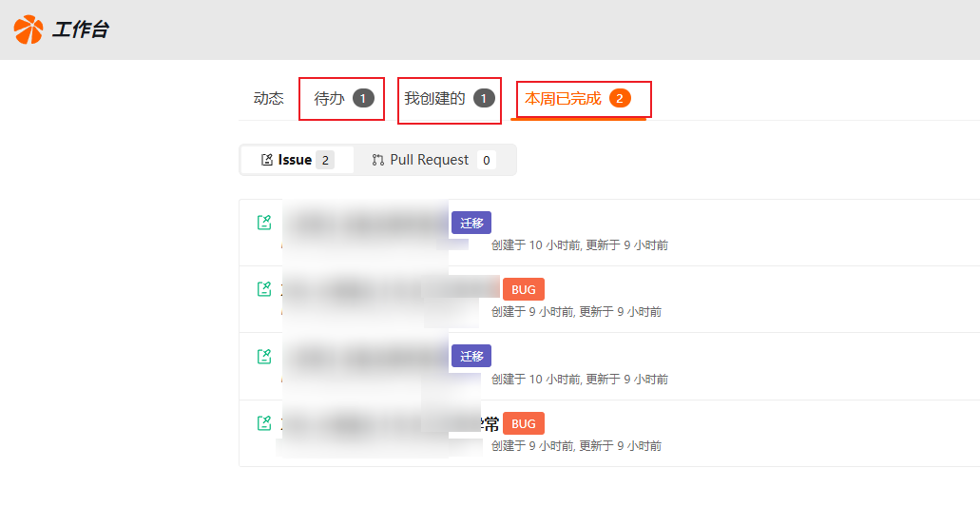Open the 本周已完成 tab
This screenshot has height=527, width=980.
tap(563, 99)
